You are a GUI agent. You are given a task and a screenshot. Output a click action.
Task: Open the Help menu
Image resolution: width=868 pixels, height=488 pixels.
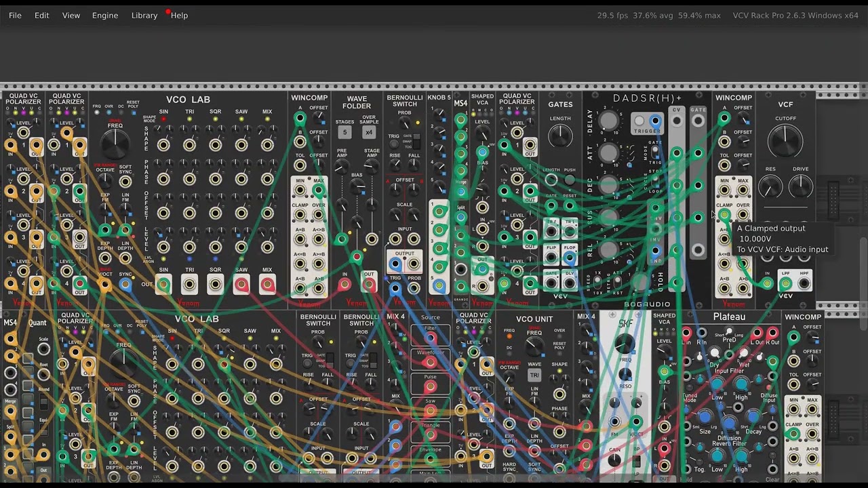click(180, 15)
